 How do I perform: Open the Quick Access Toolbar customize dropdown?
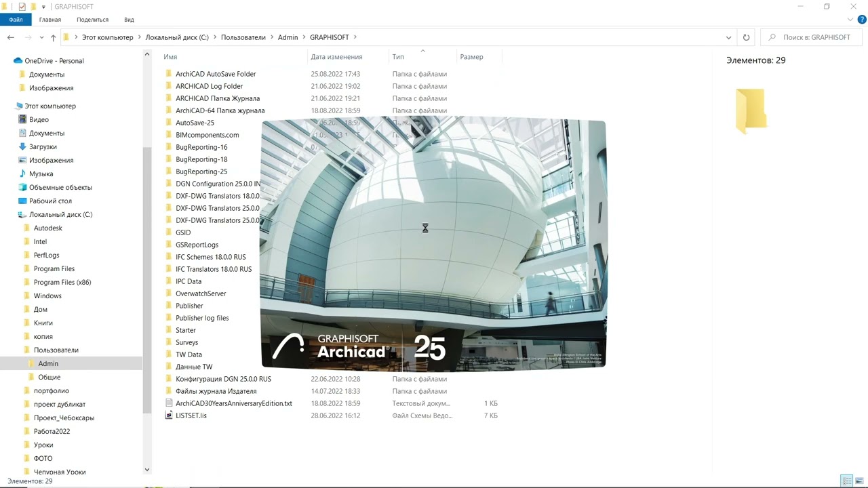[44, 7]
